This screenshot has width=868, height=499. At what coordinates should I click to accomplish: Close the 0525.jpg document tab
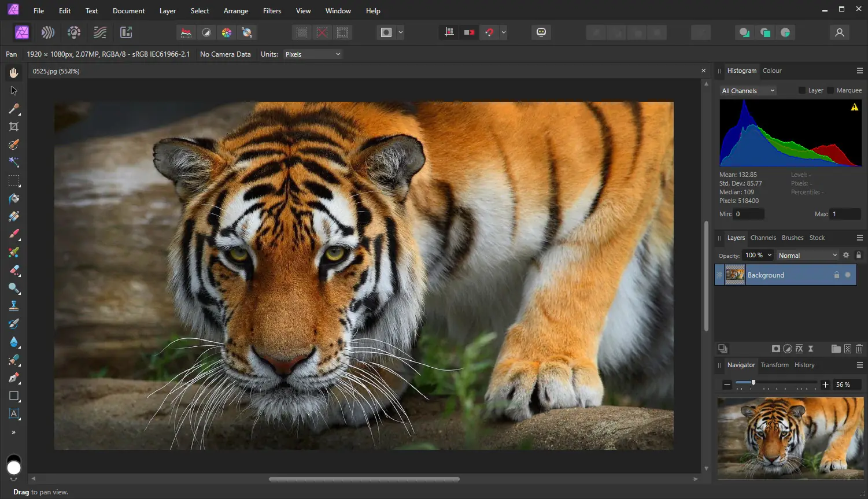(x=703, y=71)
